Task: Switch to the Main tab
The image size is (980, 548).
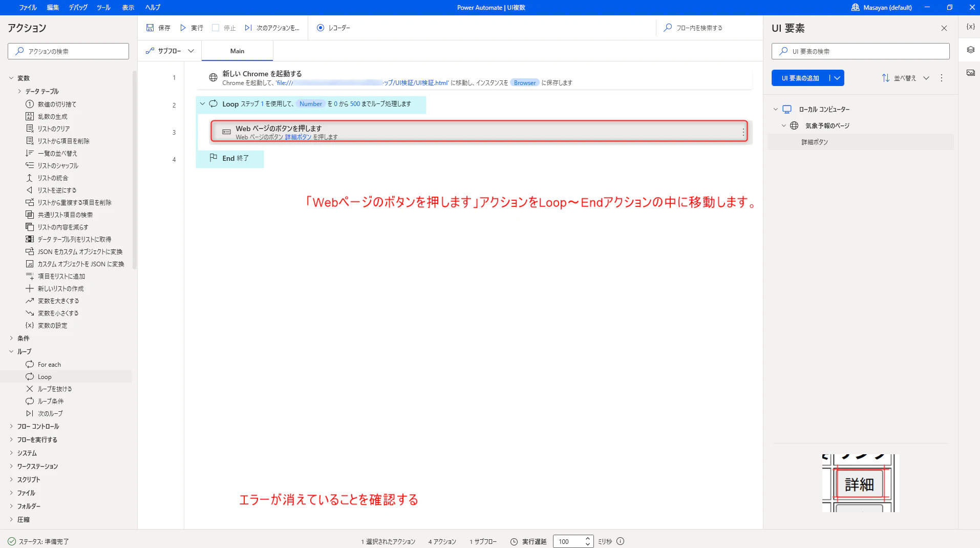Action: pos(237,51)
